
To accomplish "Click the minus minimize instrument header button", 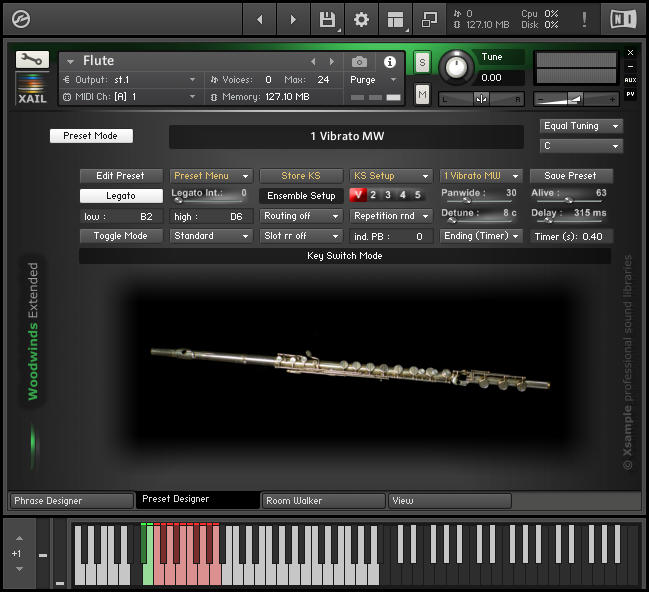I will (630, 66).
